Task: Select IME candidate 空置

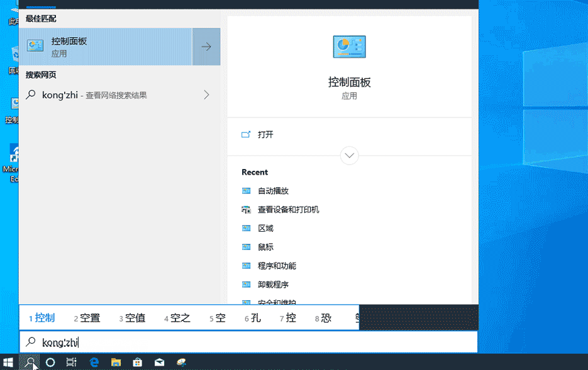Action: tap(86, 317)
